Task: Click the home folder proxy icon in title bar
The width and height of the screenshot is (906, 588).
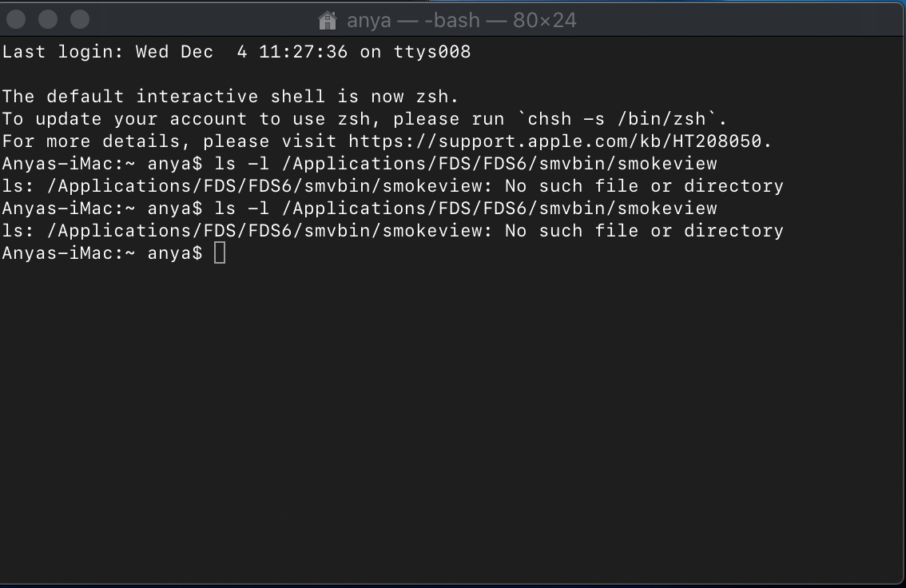Action: [328, 20]
